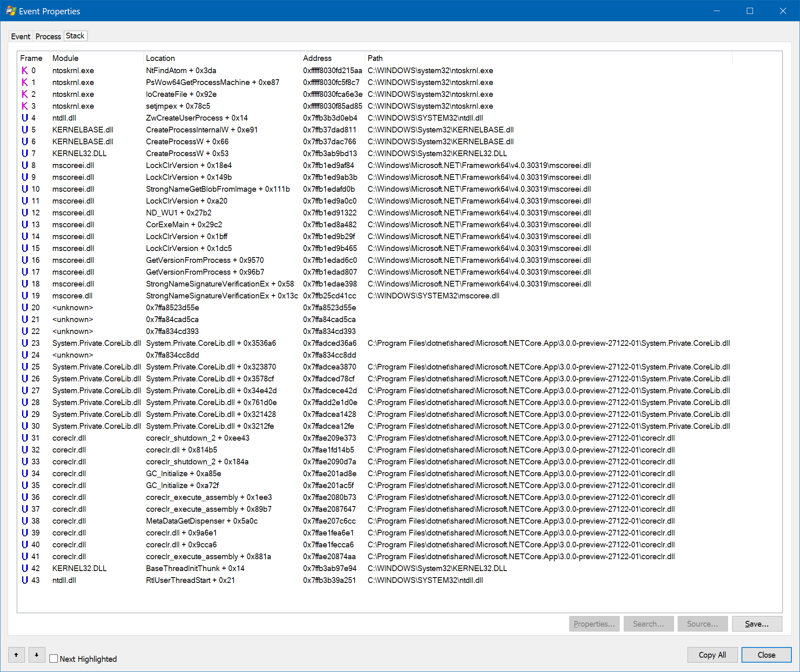The width and height of the screenshot is (800, 672).
Task: Click the user-mode icon on the RtlUserThreadStart frame
Action: [25, 580]
